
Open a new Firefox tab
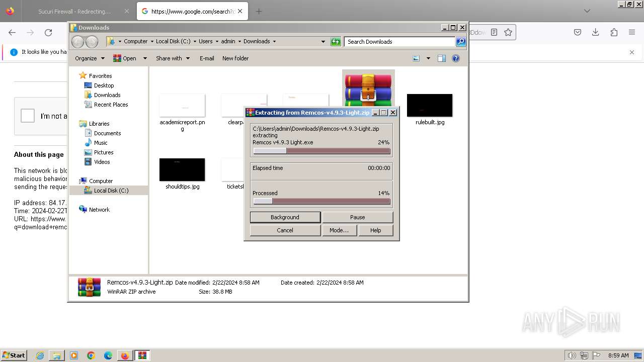coord(259,11)
